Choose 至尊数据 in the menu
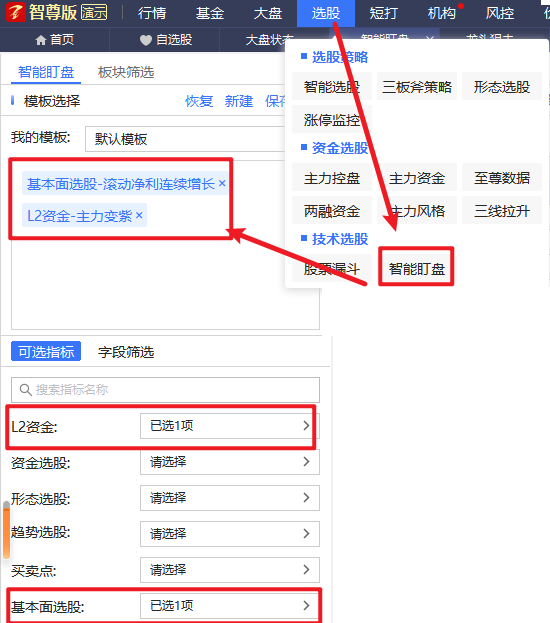The width and height of the screenshot is (550, 623). point(502,178)
